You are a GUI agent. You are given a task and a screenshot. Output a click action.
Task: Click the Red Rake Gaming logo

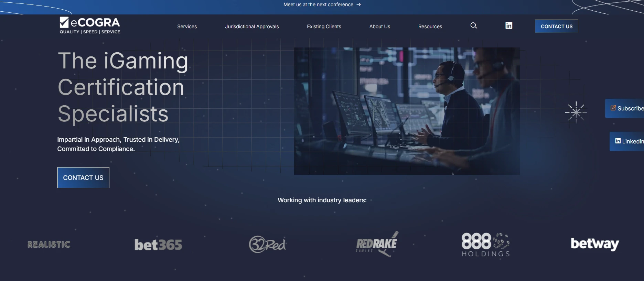pyautogui.click(x=377, y=244)
